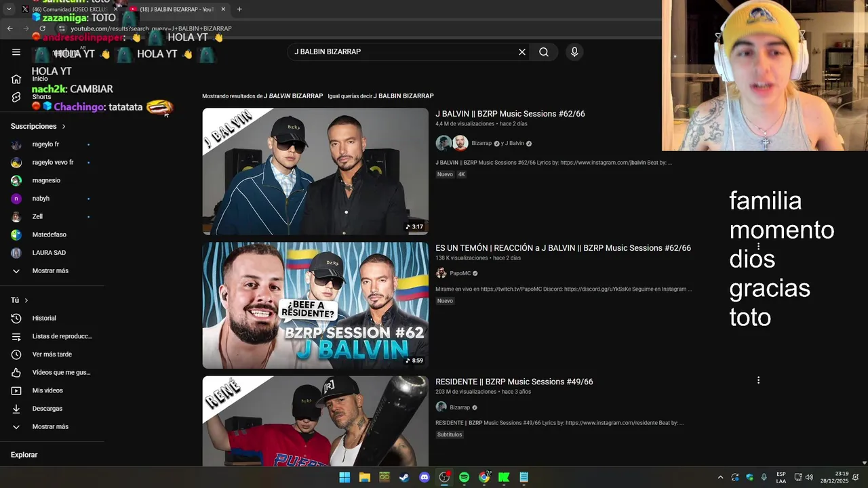Open rageylo vevo fr subscription
This screenshot has height=488, width=868.
(52, 163)
